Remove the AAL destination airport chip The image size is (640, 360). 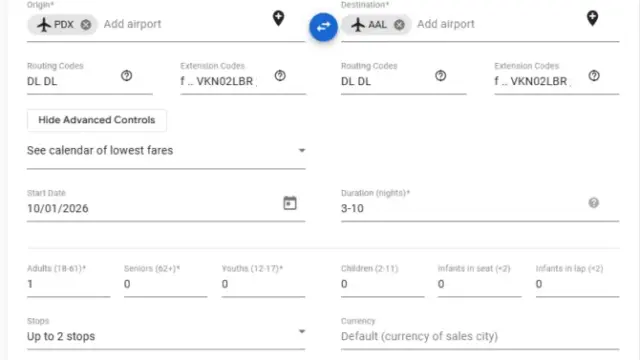click(399, 25)
